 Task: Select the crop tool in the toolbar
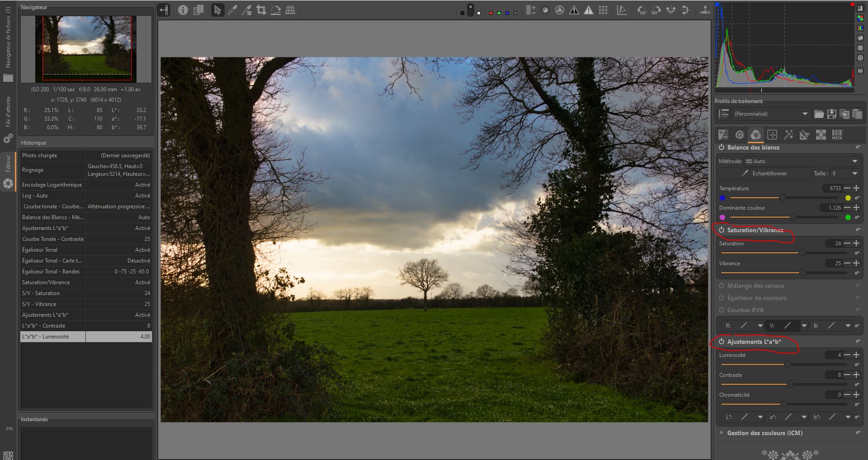click(261, 10)
